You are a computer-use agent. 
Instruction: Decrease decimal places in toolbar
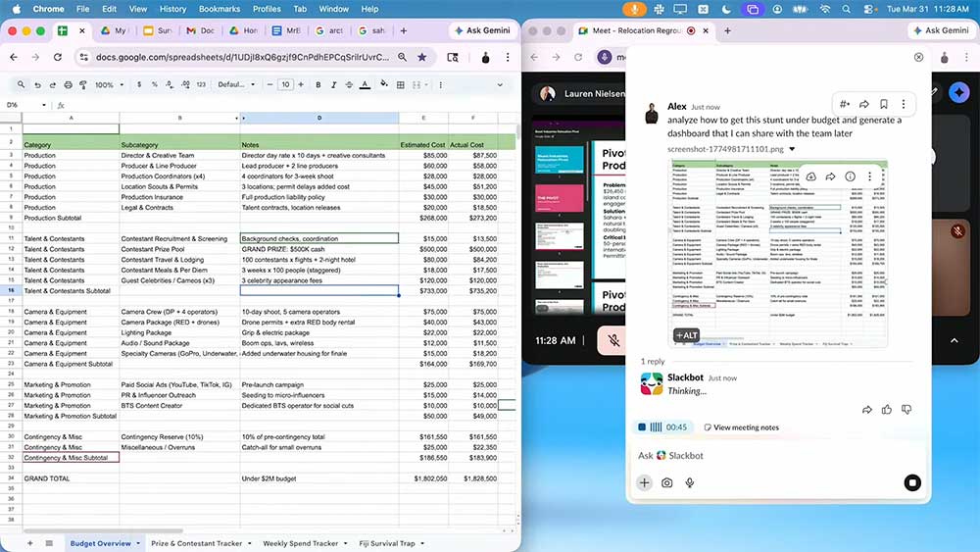tap(170, 84)
